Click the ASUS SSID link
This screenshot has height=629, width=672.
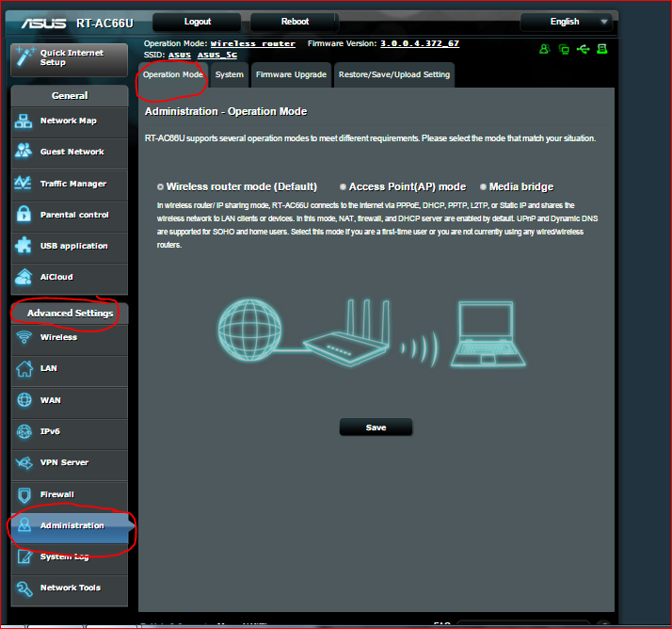[180, 55]
